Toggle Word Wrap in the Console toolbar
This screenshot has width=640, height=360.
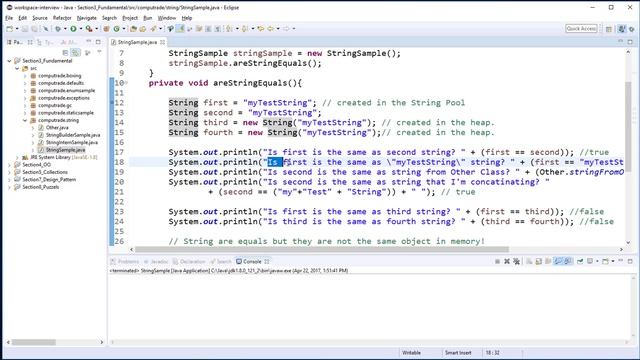(x=548, y=261)
